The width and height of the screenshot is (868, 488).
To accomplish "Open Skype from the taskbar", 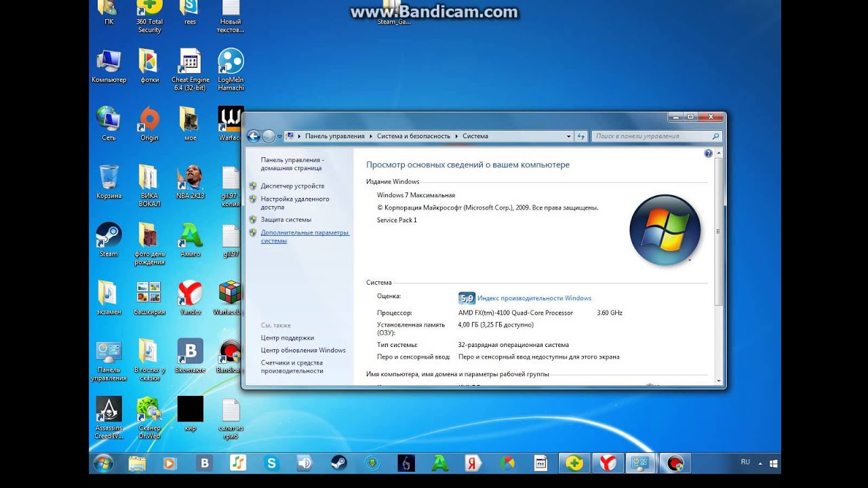I will click(x=272, y=464).
